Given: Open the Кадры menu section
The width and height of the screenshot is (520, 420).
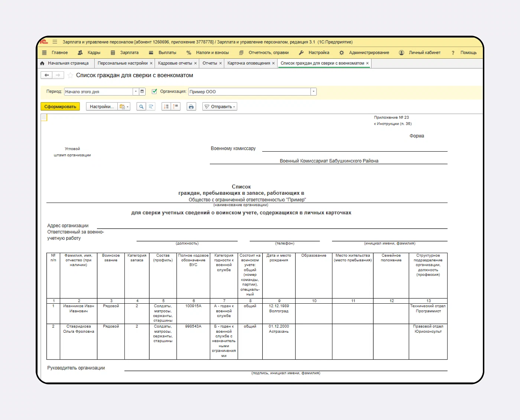Looking at the screenshot, I should pyautogui.click(x=90, y=53).
